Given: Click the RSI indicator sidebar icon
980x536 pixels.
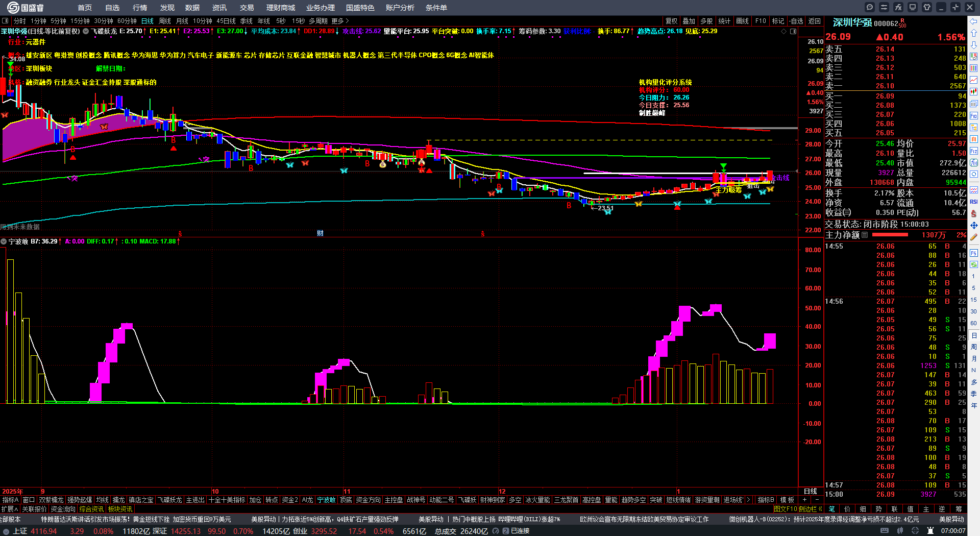Looking at the screenshot, I should pyautogui.click(x=974, y=202).
